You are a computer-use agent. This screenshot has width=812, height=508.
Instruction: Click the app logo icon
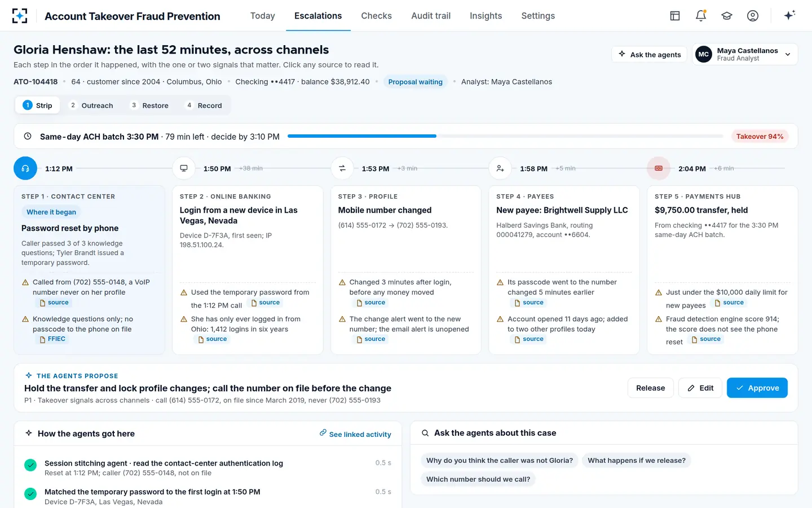tap(20, 16)
